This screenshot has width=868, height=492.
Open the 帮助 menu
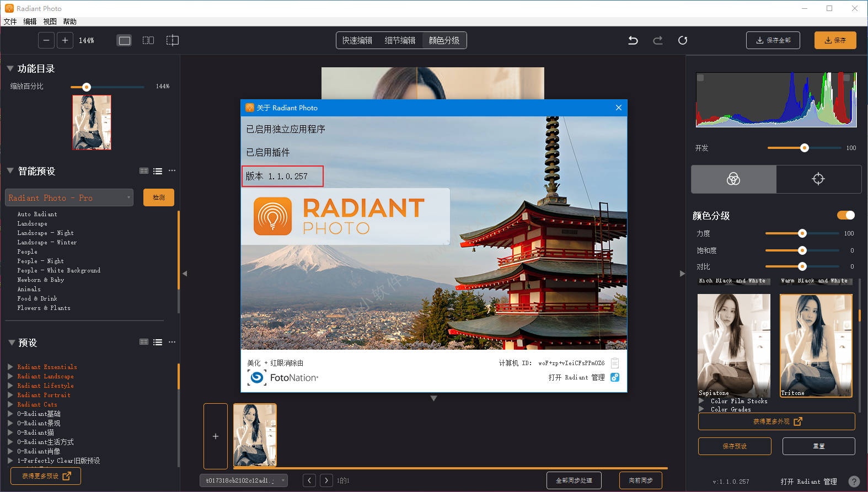69,22
